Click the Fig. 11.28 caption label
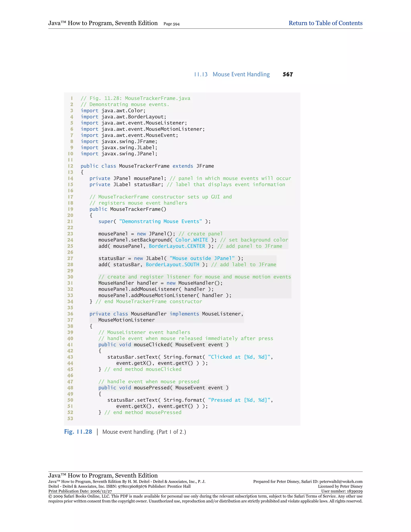The height and width of the screenshot is (532, 411). (x=78, y=432)
